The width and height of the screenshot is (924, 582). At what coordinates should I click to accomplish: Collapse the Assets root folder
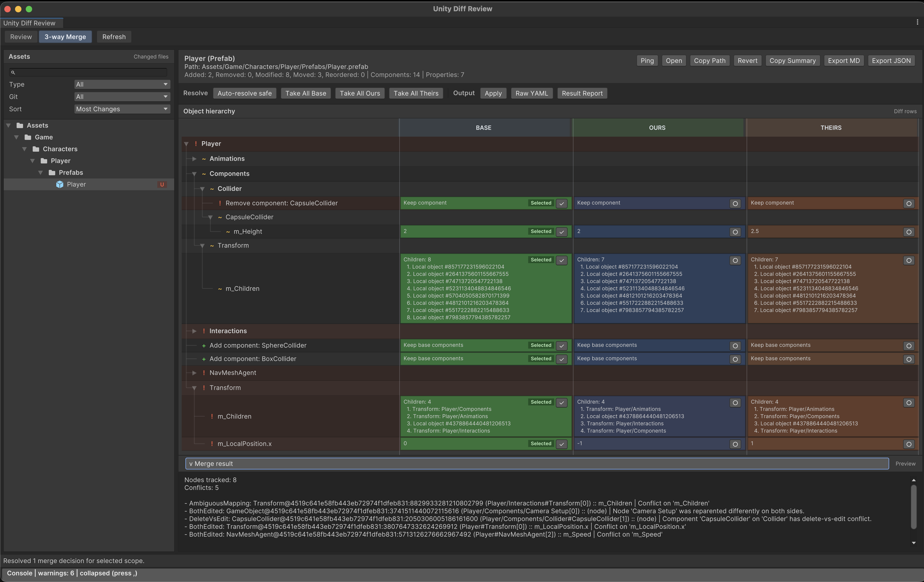[x=9, y=125]
